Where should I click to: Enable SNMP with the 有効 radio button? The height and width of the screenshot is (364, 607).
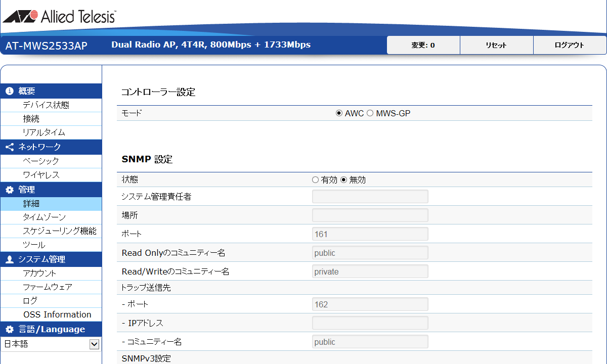pos(316,180)
